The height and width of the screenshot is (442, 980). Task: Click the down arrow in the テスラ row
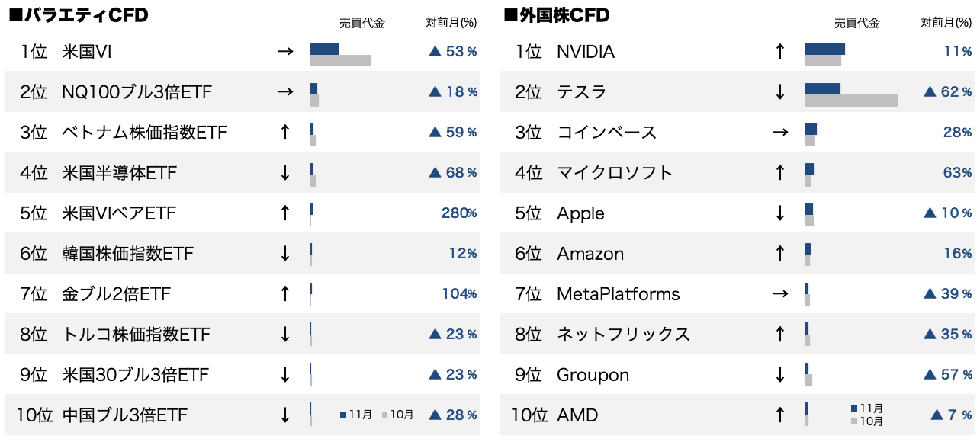tap(779, 92)
